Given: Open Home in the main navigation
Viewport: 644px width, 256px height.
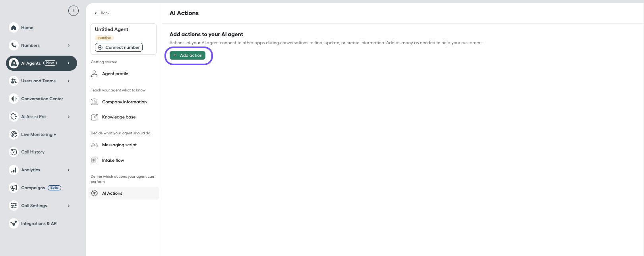Looking at the screenshot, I should click(x=27, y=27).
